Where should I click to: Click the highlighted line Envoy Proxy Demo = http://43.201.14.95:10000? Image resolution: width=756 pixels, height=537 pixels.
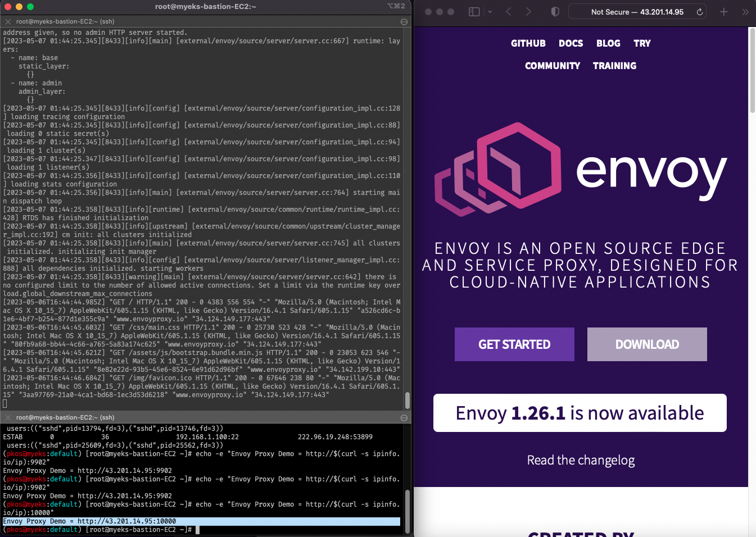pyautogui.click(x=201, y=521)
